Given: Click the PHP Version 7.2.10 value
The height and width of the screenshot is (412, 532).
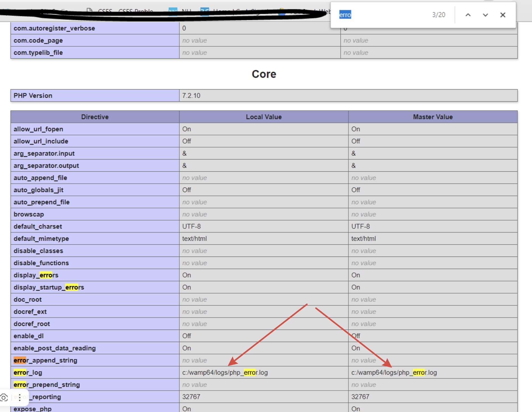Looking at the screenshot, I should (x=191, y=96).
